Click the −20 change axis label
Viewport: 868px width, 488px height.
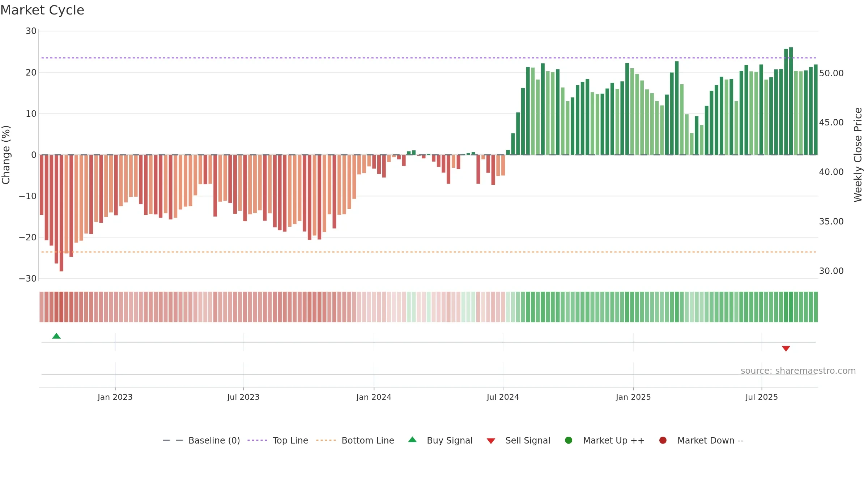[x=28, y=237]
